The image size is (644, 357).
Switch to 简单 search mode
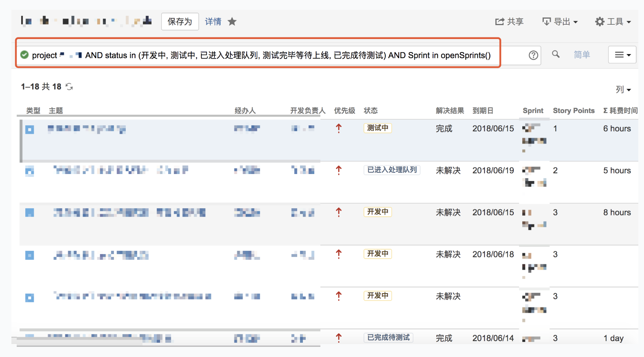[x=582, y=54]
